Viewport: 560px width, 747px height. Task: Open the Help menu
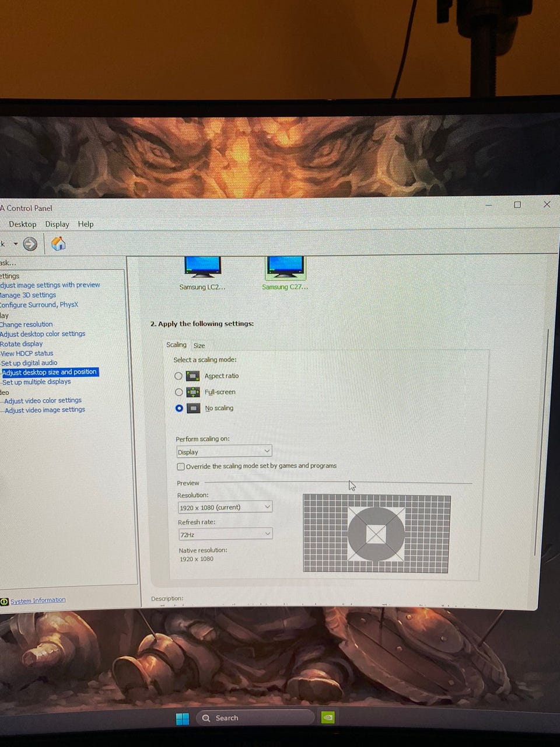86,224
